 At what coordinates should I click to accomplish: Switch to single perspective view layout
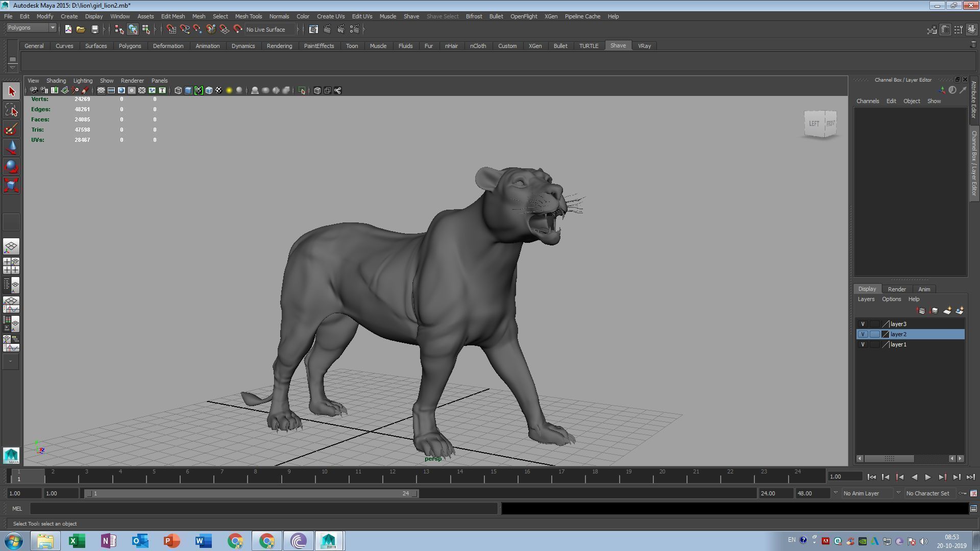coord(11,247)
